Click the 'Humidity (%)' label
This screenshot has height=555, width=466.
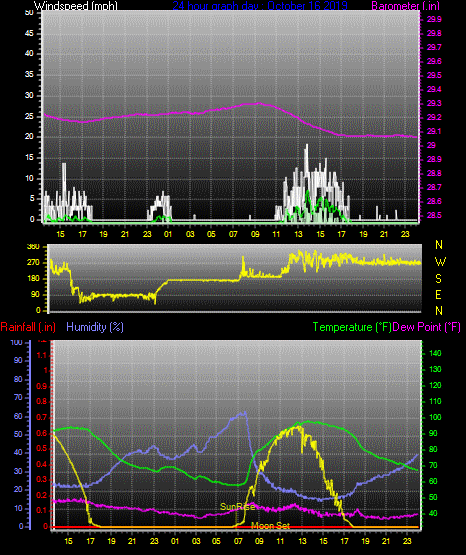95,327
